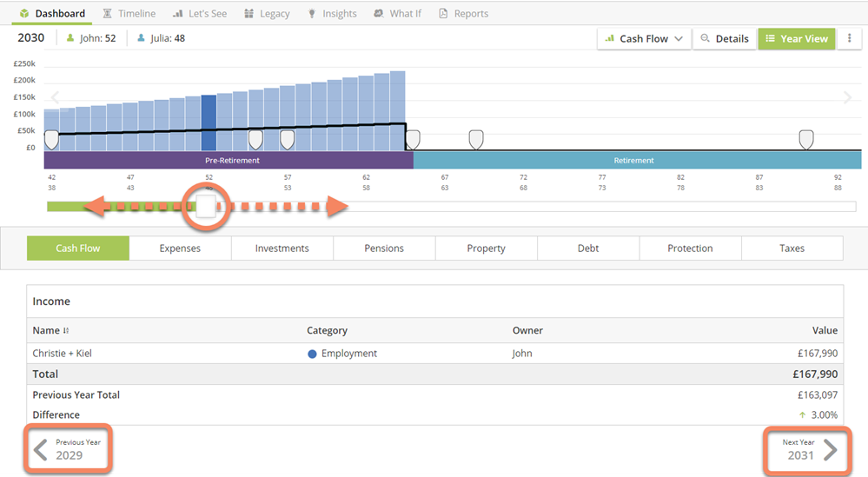Click the Let's See bar-chart icon
This screenshot has width=868, height=477.
(x=178, y=13)
